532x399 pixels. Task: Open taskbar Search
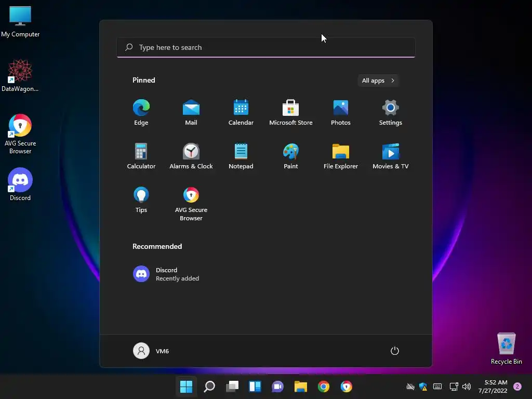[x=209, y=387]
